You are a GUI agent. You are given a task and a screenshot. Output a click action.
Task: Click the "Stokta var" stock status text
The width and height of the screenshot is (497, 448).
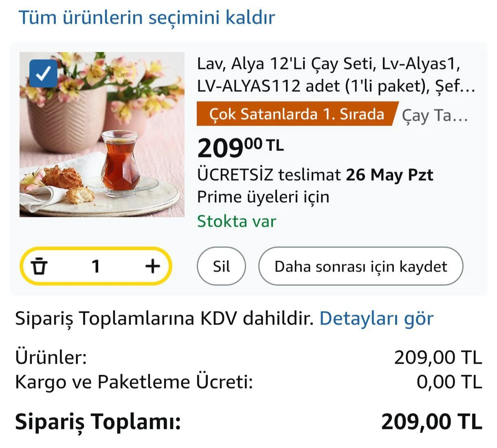(236, 221)
